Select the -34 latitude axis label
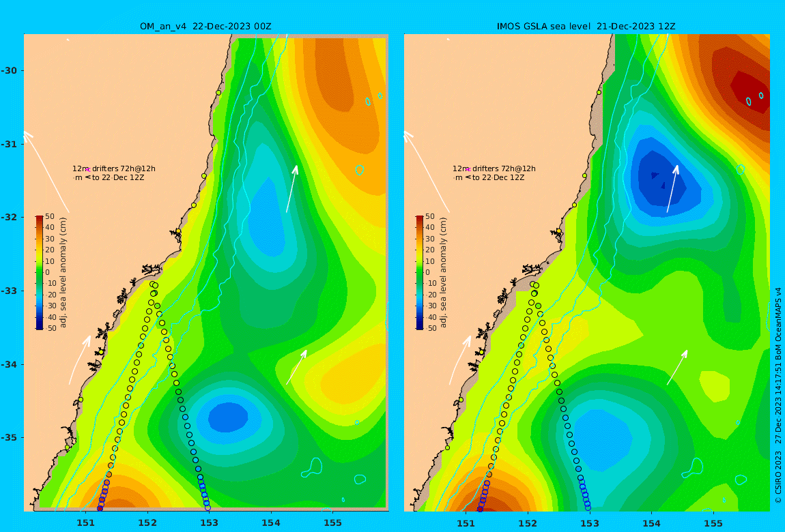Image resolution: width=785 pixels, height=532 pixels. [8, 364]
